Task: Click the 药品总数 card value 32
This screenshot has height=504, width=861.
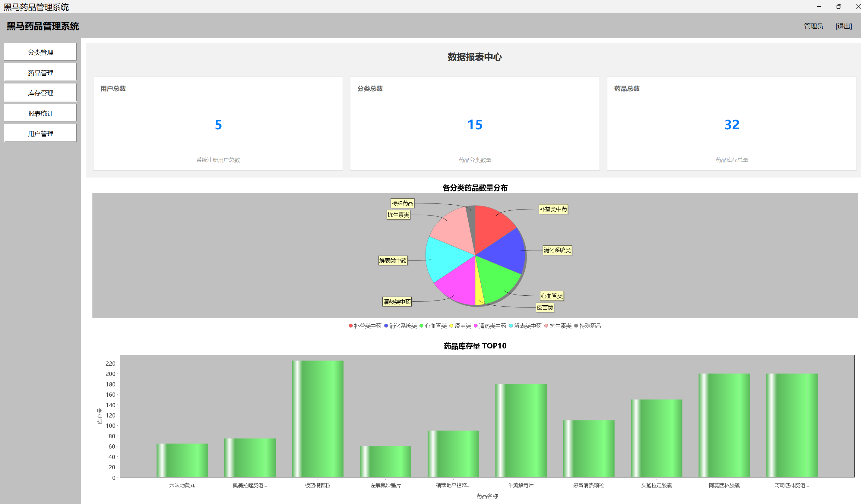Action: coord(732,124)
